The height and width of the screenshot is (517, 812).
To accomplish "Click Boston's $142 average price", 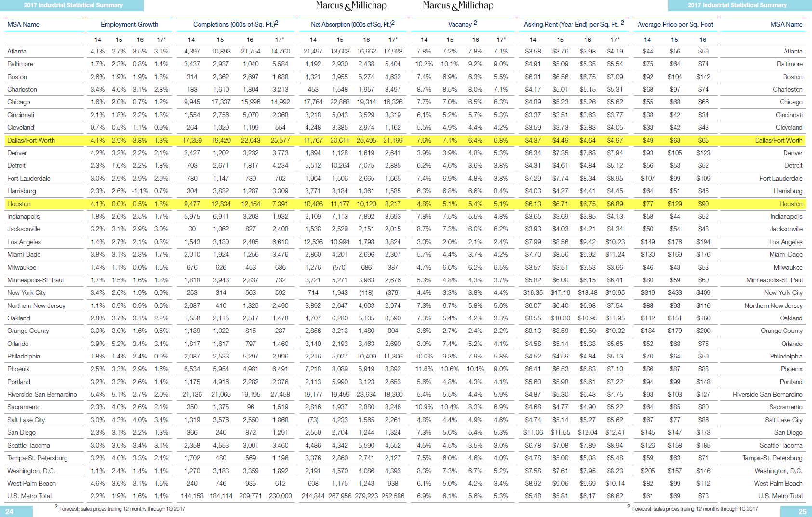I will pyautogui.click(x=703, y=77).
